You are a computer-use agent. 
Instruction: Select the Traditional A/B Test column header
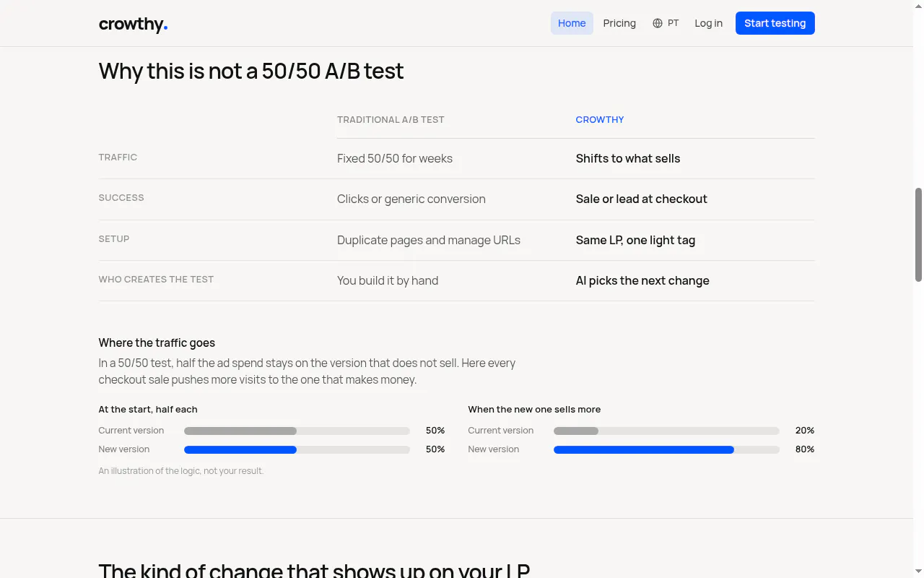(x=391, y=120)
